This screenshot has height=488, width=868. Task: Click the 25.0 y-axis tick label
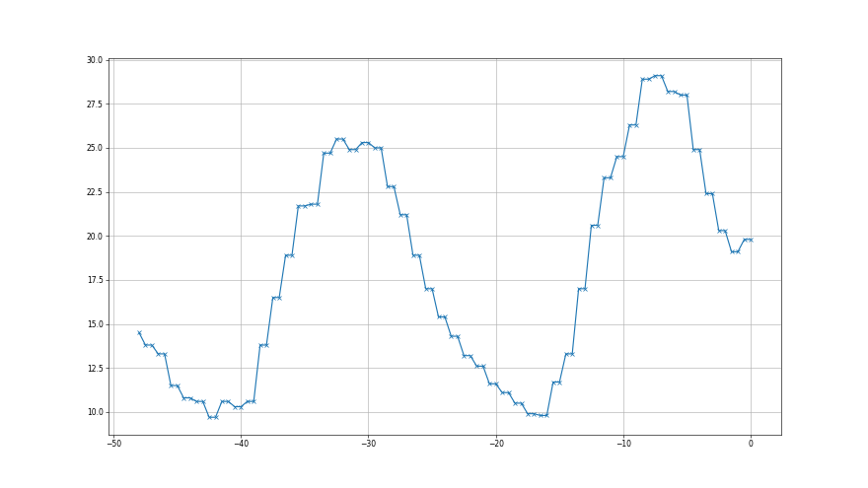point(94,148)
